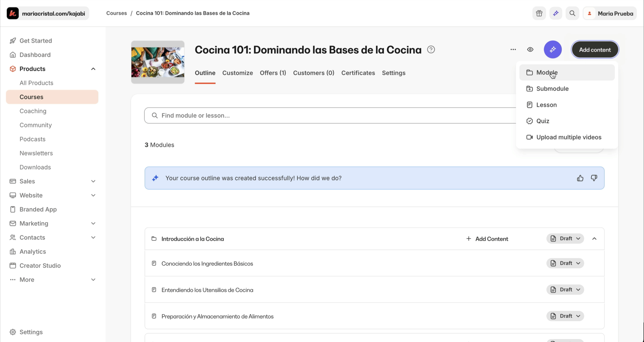Open Analytics from the sidebar
The height and width of the screenshot is (342, 644).
[33, 251]
